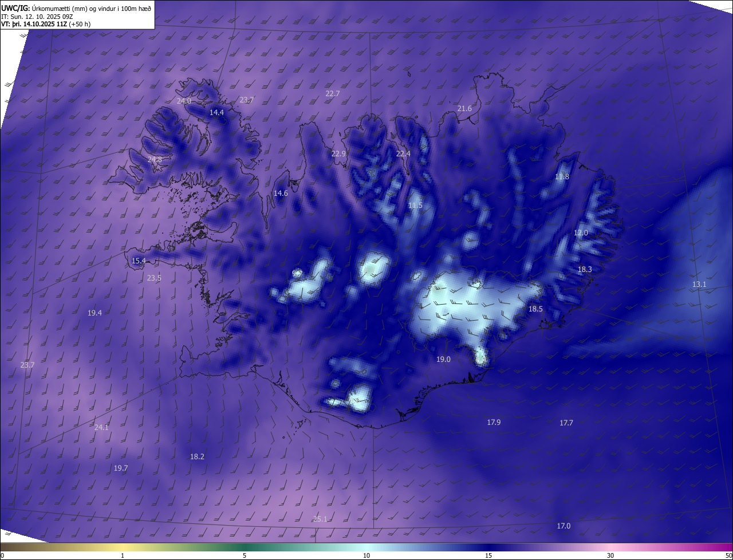Click the map value 19.4
Screen dimensions: 733x560
coord(94,313)
